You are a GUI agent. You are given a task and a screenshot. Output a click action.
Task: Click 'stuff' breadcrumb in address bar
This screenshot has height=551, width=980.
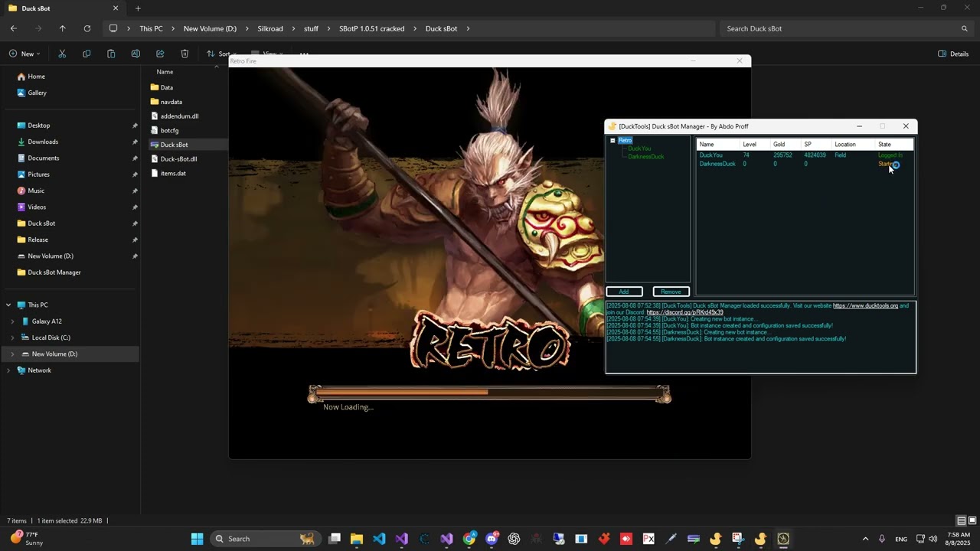[x=311, y=28]
